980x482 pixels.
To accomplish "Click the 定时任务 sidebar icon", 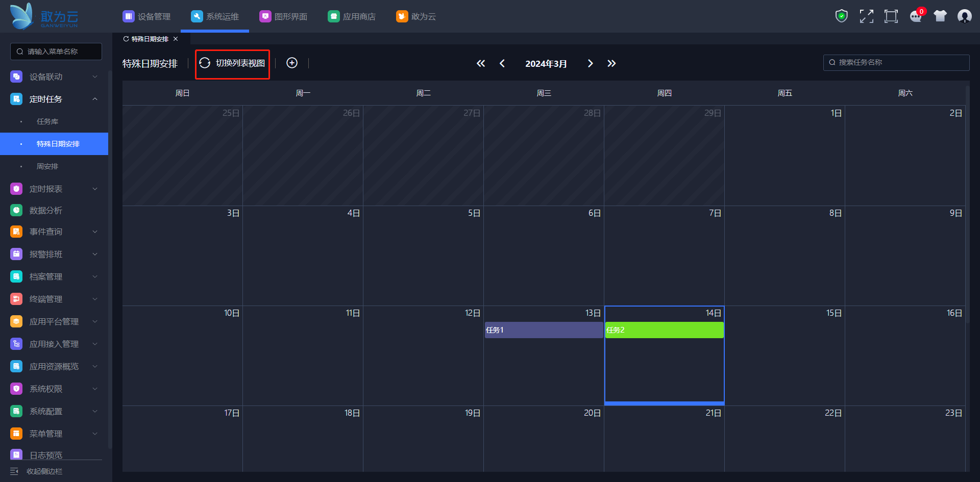I will point(16,99).
